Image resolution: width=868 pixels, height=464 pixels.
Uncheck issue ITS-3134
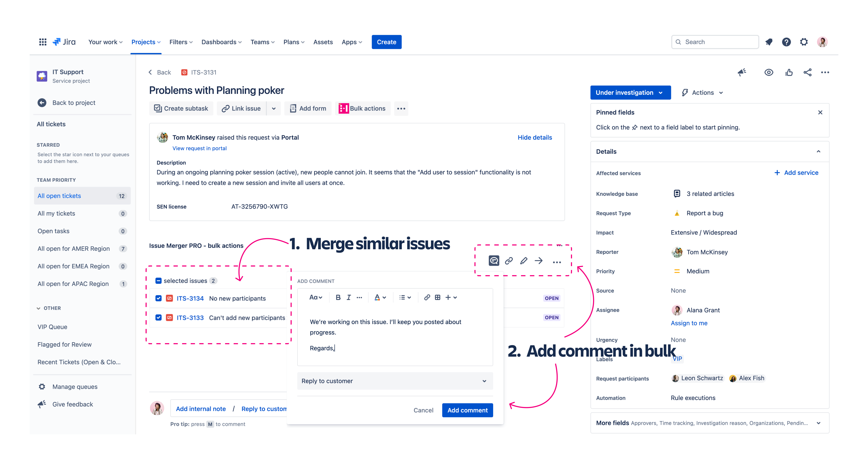click(x=158, y=298)
